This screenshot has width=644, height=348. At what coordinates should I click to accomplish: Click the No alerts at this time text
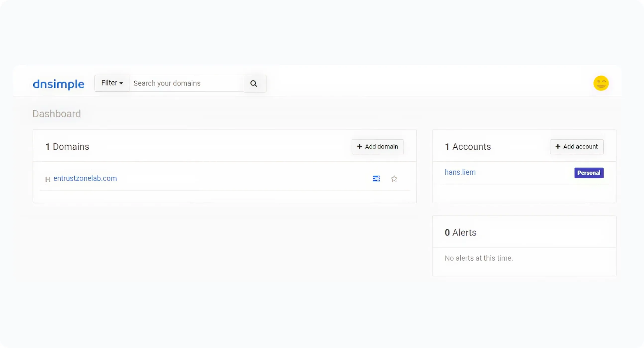tap(479, 258)
